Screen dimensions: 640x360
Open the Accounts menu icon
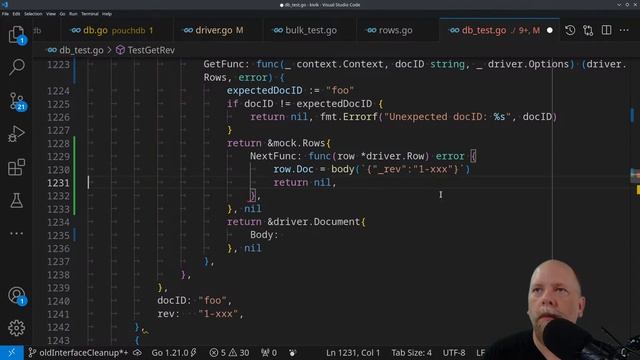tap(16, 295)
